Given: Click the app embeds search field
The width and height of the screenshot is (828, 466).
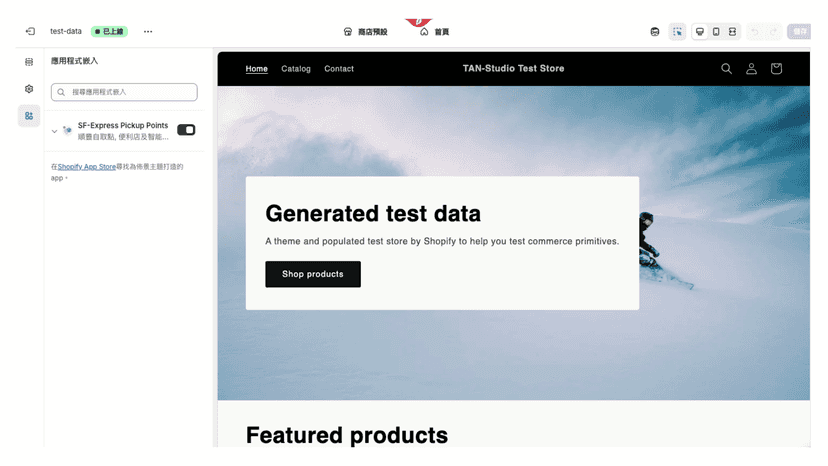Looking at the screenshot, I should (124, 92).
